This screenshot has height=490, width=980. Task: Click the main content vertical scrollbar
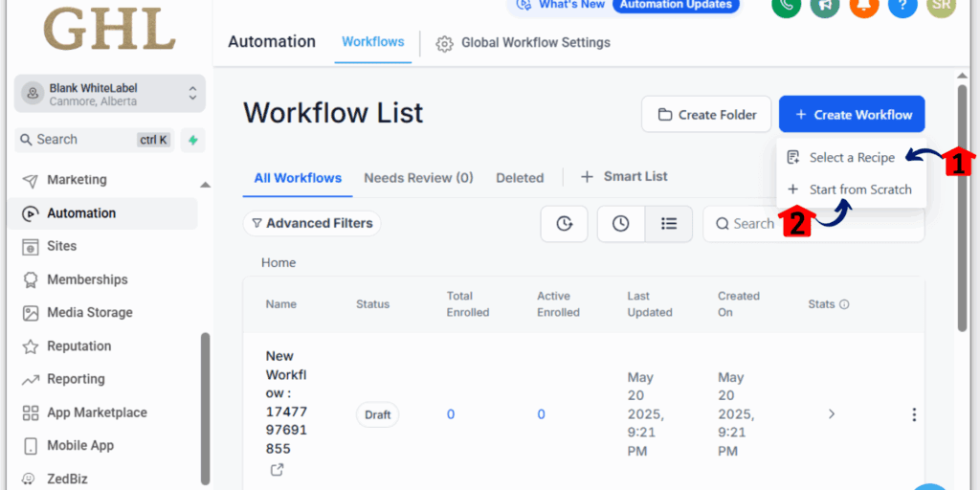click(x=963, y=208)
